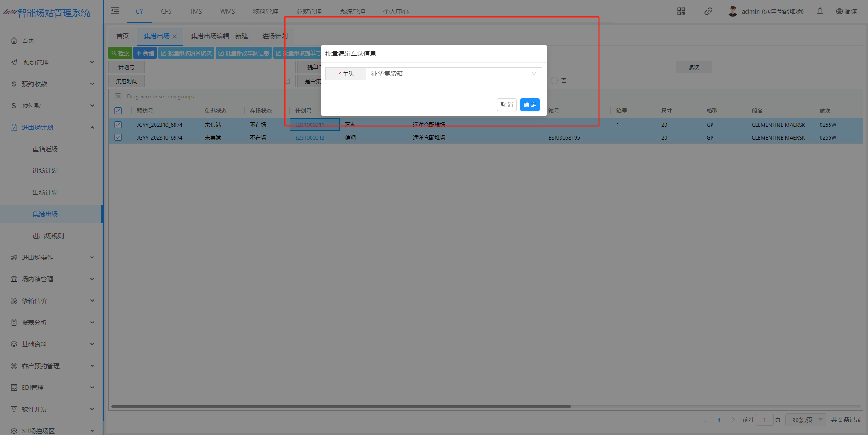Click the link chain icon in header
The image size is (868, 435).
708,11
